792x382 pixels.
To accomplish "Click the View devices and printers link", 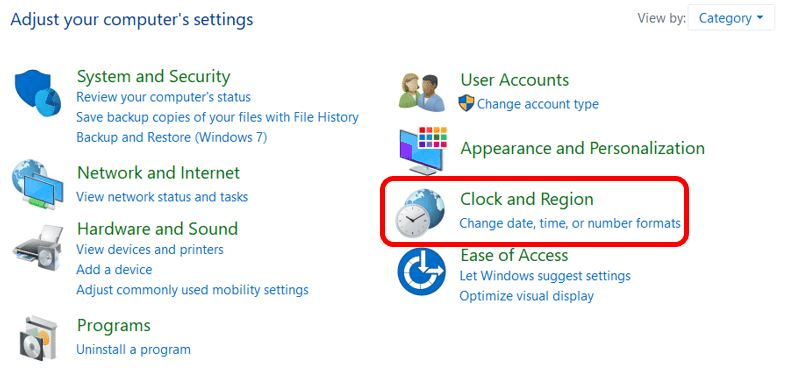I will 150,249.
